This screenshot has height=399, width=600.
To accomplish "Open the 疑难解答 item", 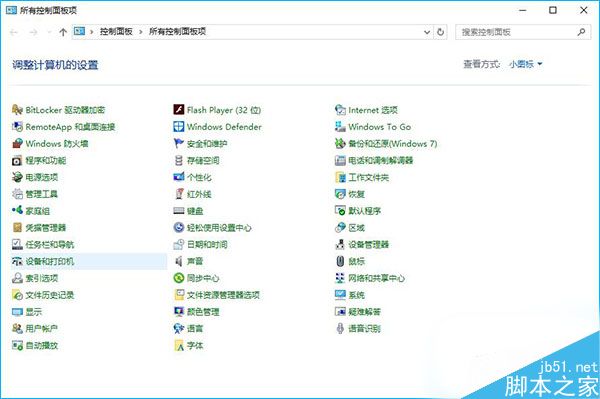I will [358, 312].
